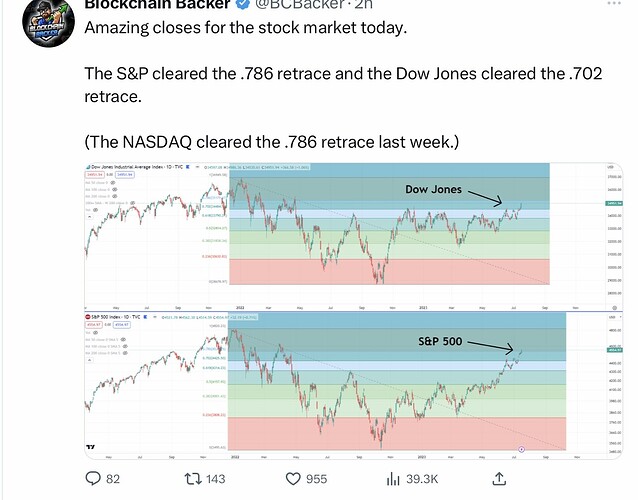Click the 39.3K views count

(422, 479)
